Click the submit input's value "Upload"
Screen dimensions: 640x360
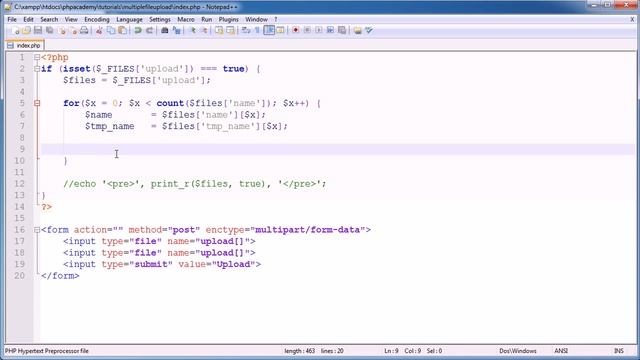233,264
